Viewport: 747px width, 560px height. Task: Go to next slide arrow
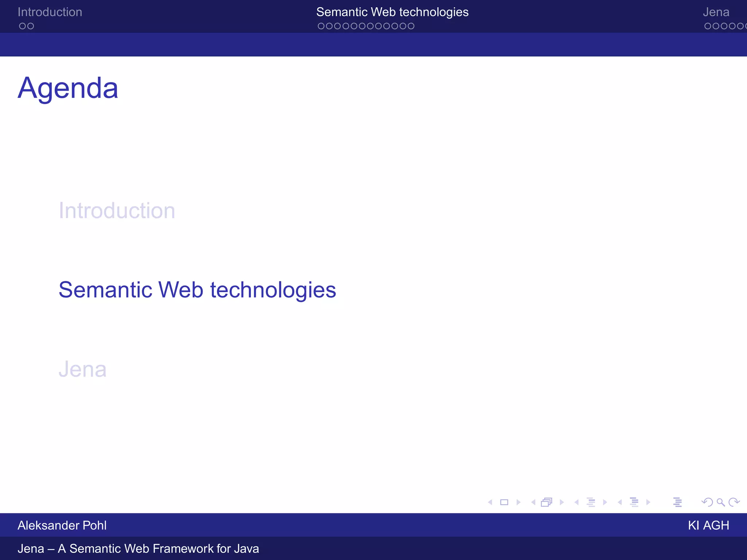(x=519, y=502)
